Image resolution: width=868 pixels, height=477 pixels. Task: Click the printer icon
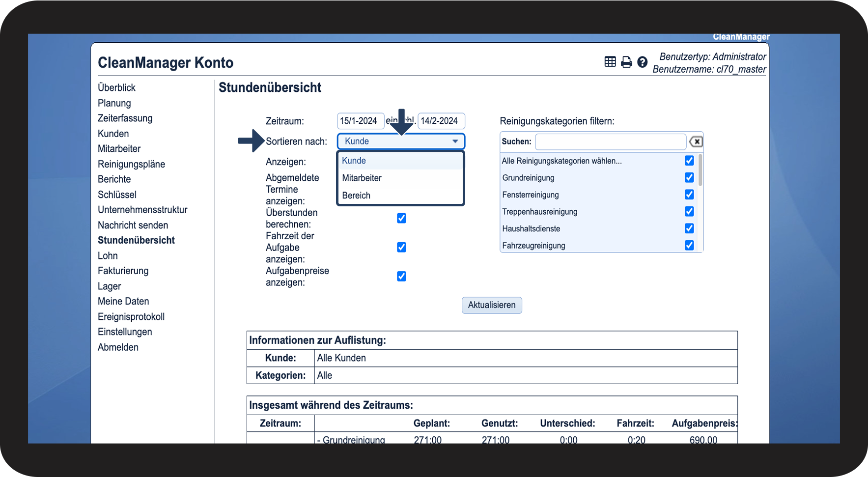(x=626, y=62)
